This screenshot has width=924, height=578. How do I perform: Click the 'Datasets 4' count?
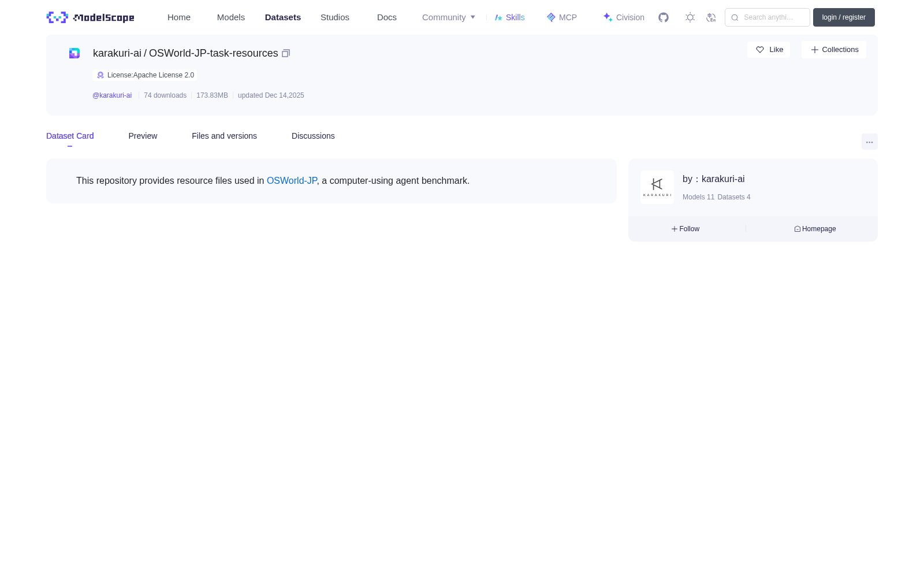[734, 197]
